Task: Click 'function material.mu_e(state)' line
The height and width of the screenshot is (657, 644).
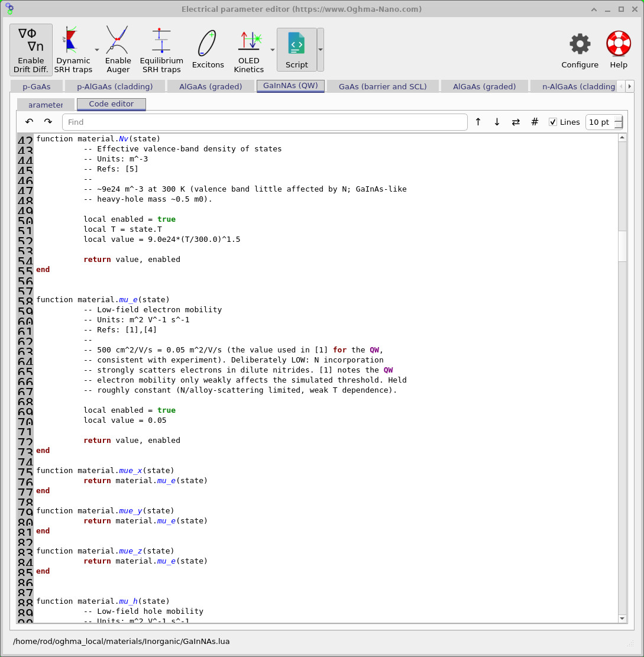Action: (x=103, y=300)
